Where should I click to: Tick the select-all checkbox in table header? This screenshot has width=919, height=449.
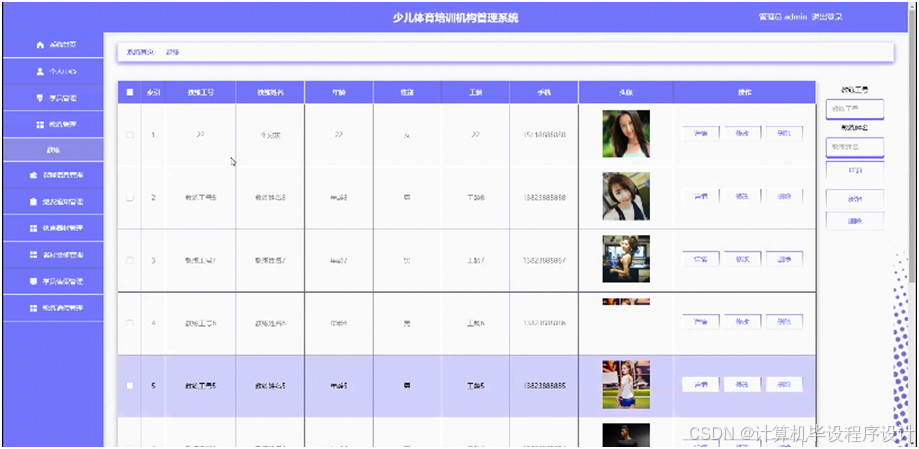(x=130, y=92)
